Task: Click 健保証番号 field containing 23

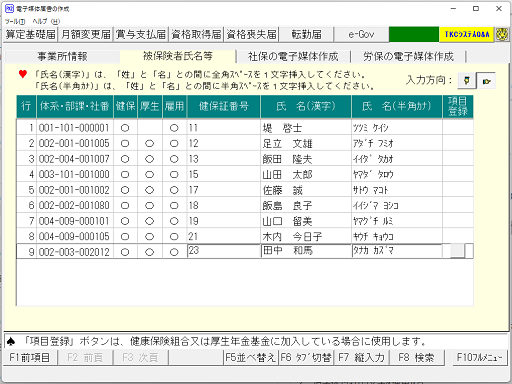Action: tap(224, 251)
